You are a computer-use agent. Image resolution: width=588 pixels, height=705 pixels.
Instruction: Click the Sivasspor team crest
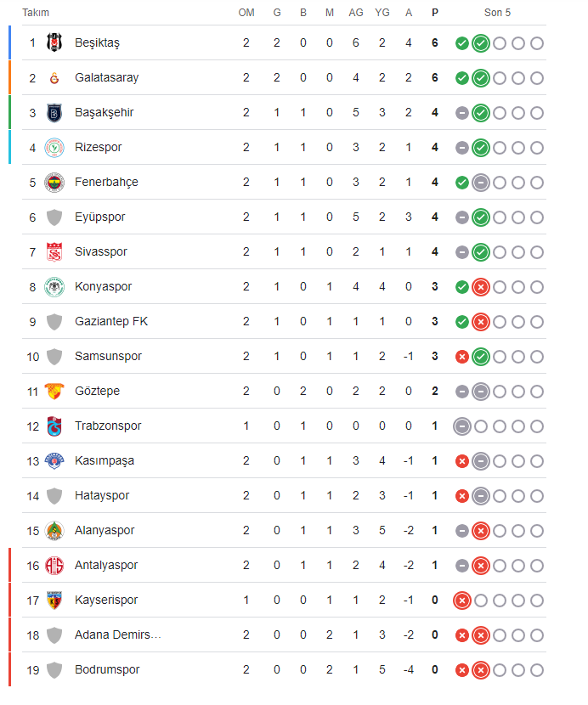tap(54, 251)
